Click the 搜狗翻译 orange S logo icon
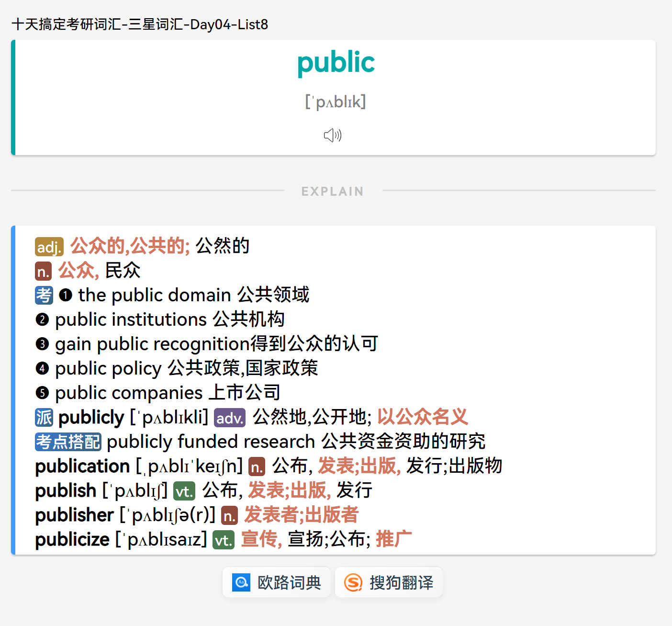This screenshot has width=672, height=626. click(353, 582)
